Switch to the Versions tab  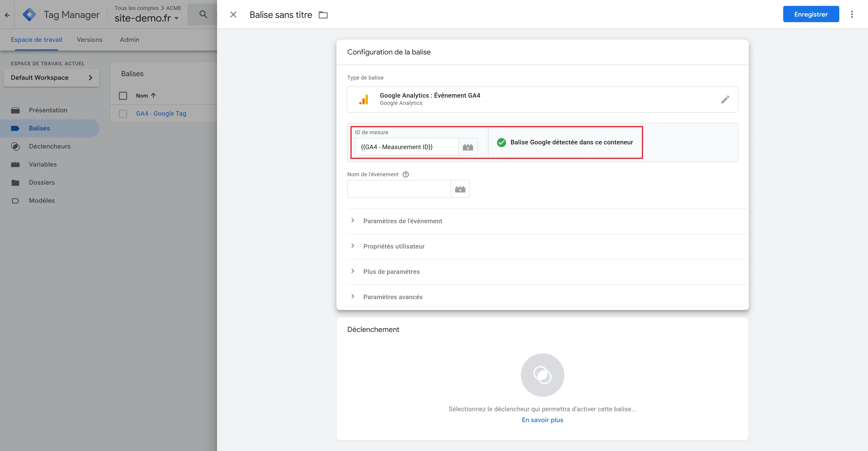90,40
